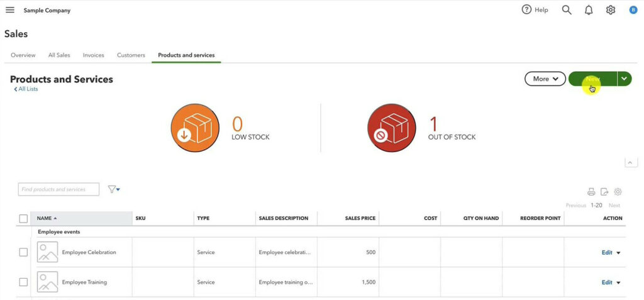Check the Employee Celebration row checkbox

23,252
